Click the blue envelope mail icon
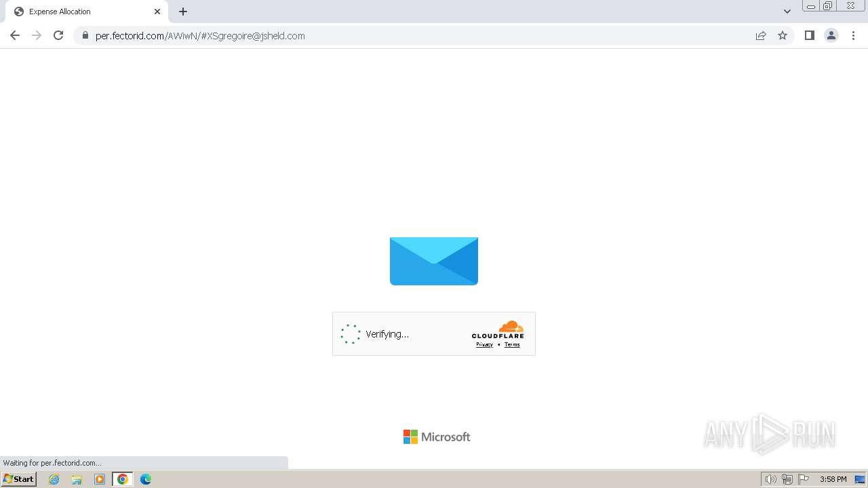Viewport: 868px width, 488px height. pyautogui.click(x=434, y=261)
